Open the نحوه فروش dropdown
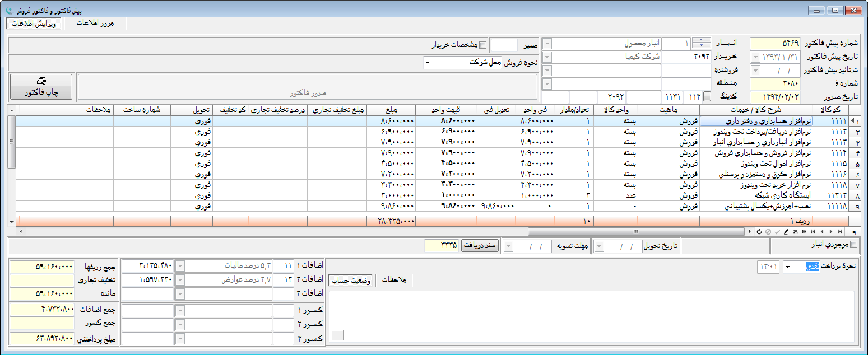Image resolution: width=868 pixels, height=355 pixels. (428, 63)
